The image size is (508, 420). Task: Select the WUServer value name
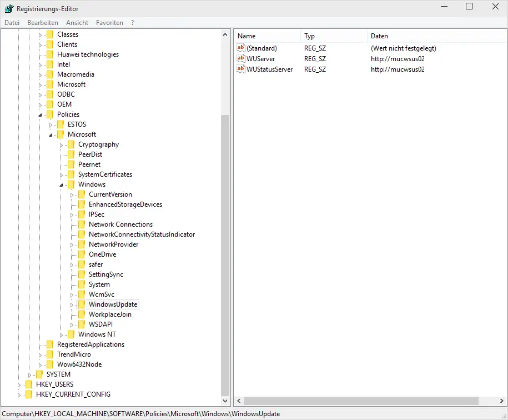click(x=260, y=59)
